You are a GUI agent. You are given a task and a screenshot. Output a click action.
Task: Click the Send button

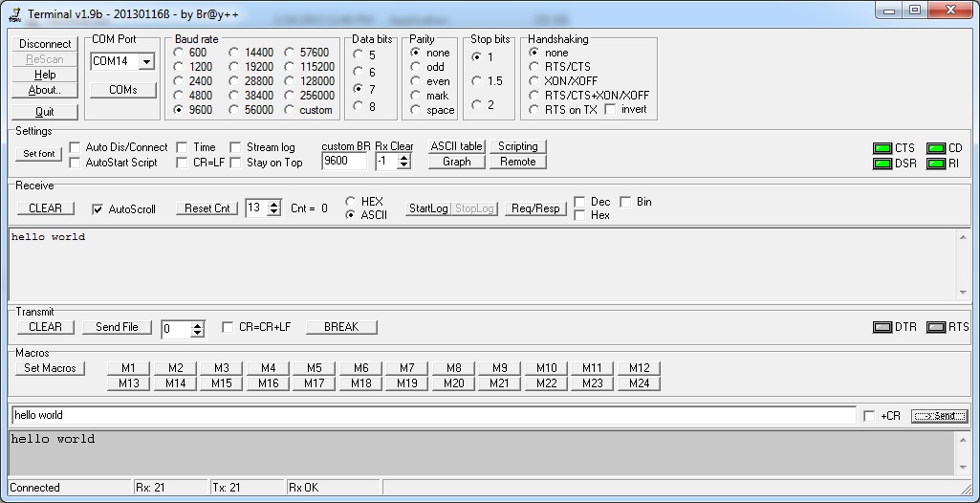click(x=940, y=416)
